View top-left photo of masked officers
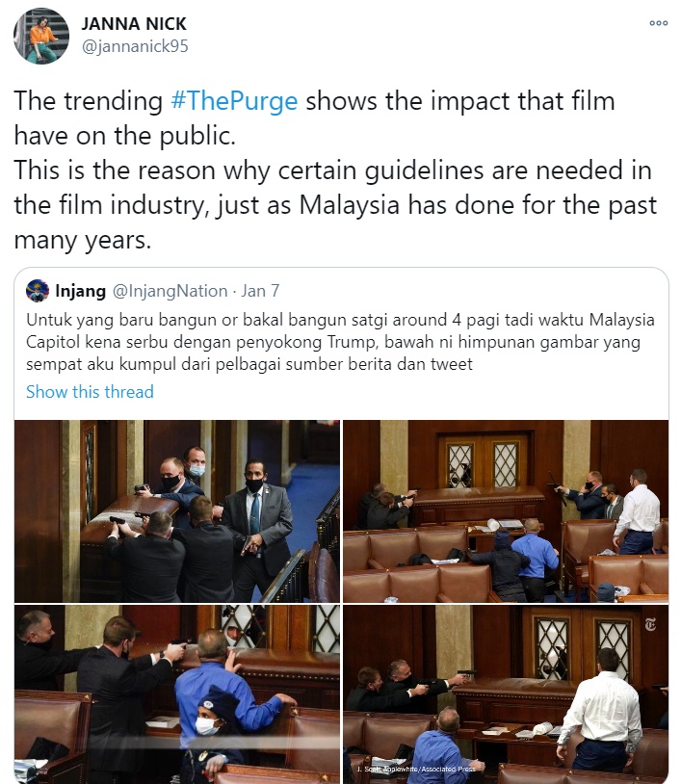 pyautogui.click(x=177, y=511)
